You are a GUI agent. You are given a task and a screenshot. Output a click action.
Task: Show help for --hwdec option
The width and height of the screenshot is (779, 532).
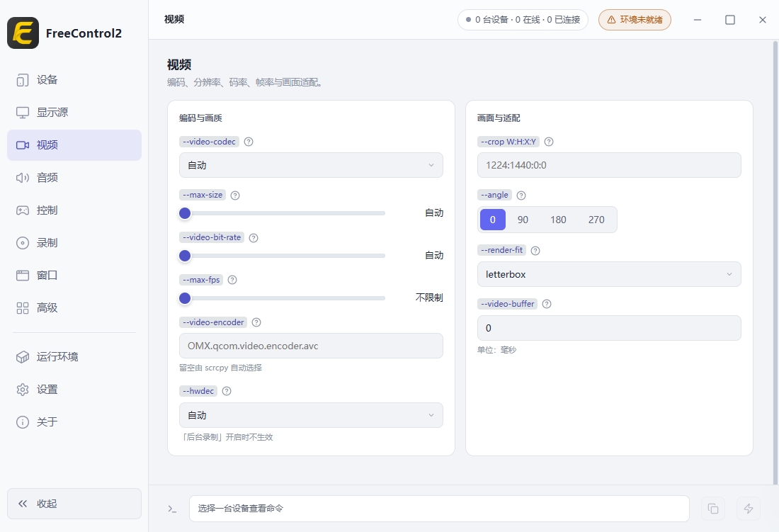[x=227, y=391]
